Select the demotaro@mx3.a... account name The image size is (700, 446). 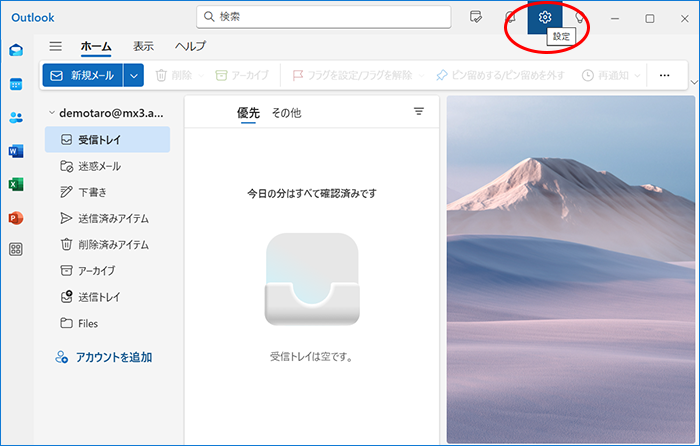(x=111, y=113)
